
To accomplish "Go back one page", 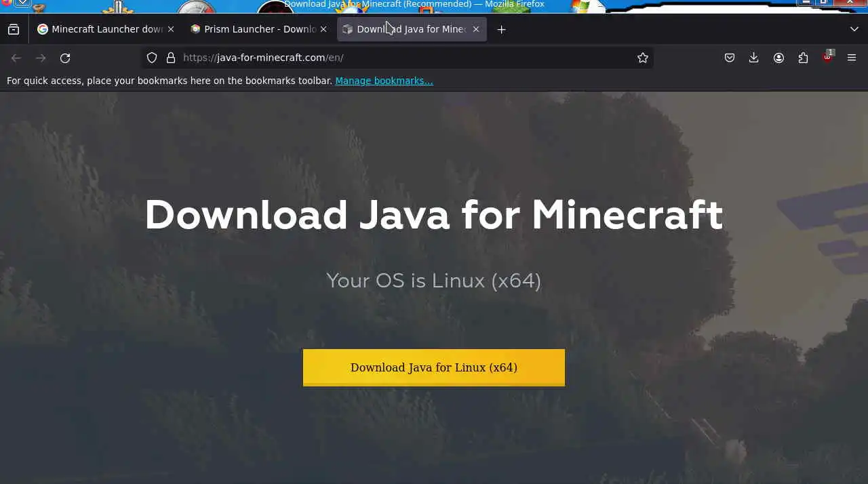I will [x=16, y=58].
